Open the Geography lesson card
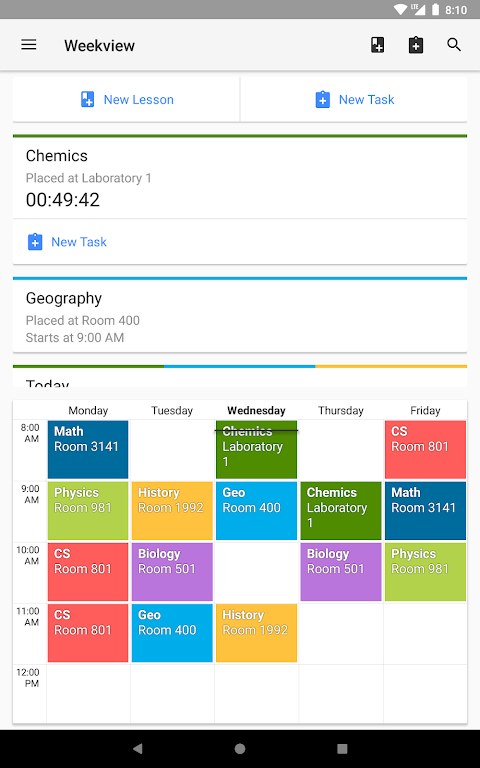Screen dimensions: 480x768 tap(240, 316)
